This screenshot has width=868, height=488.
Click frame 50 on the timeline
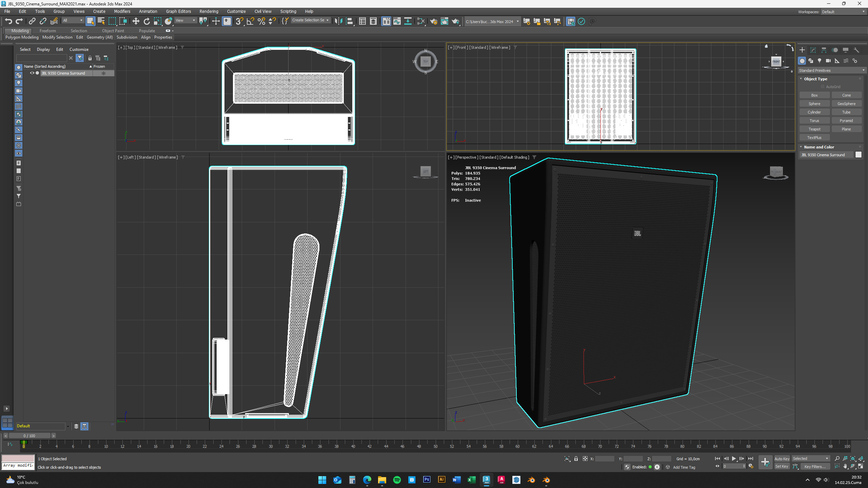click(435, 446)
